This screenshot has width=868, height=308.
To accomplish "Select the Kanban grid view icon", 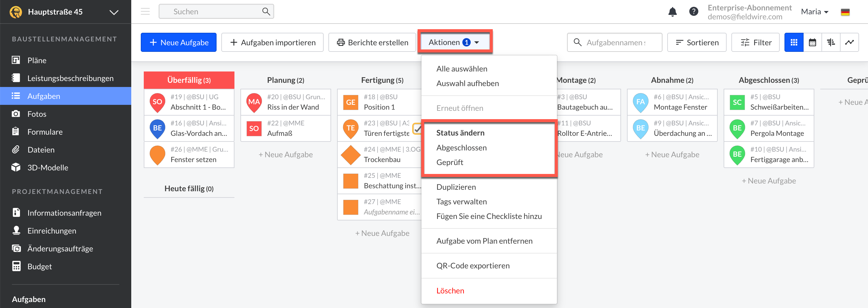I will tap(794, 42).
